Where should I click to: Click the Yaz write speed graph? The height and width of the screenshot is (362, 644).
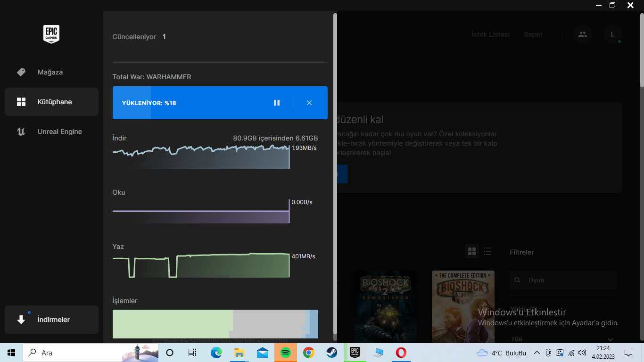tap(201, 265)
